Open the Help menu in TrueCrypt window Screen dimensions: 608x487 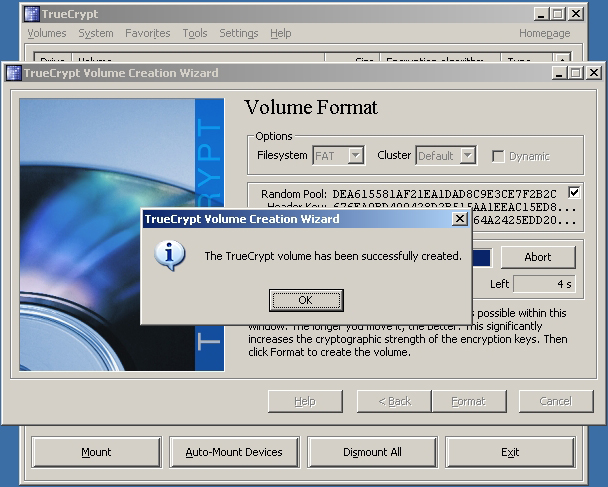[281, 33]
